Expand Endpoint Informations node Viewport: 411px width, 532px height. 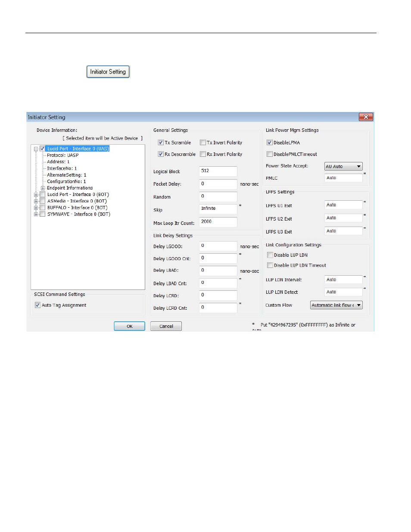43,188
